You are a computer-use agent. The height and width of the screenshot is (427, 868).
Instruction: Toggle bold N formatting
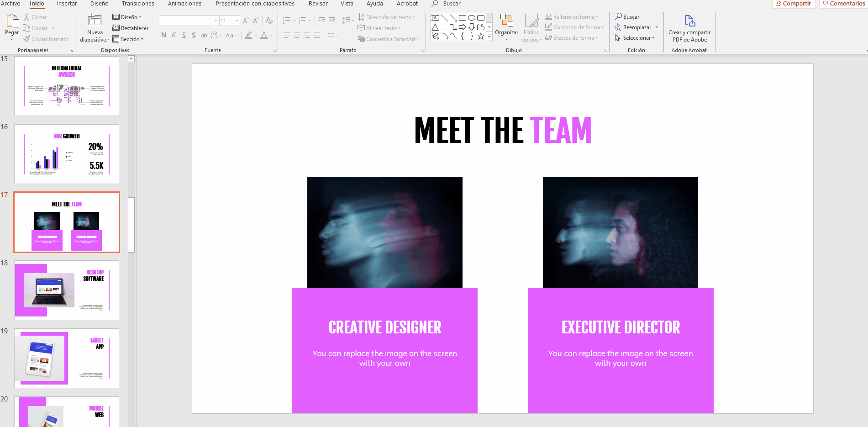(x=163, y=35)
